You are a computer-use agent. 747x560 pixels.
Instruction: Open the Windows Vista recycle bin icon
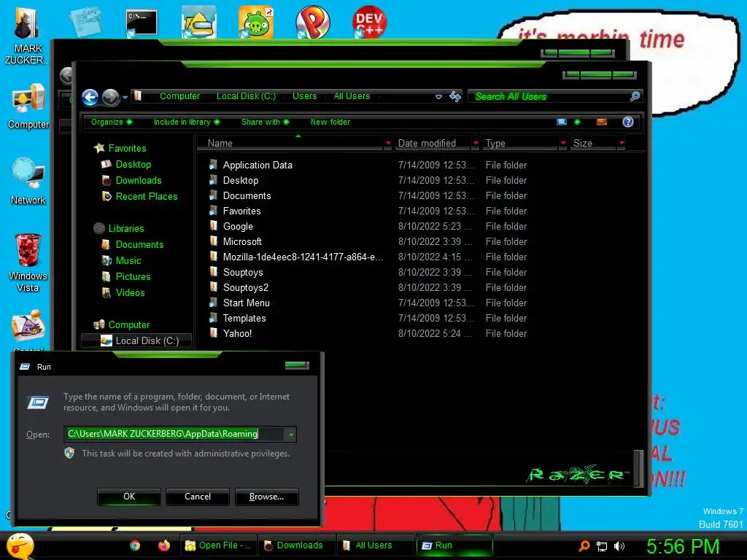point(28,250)
